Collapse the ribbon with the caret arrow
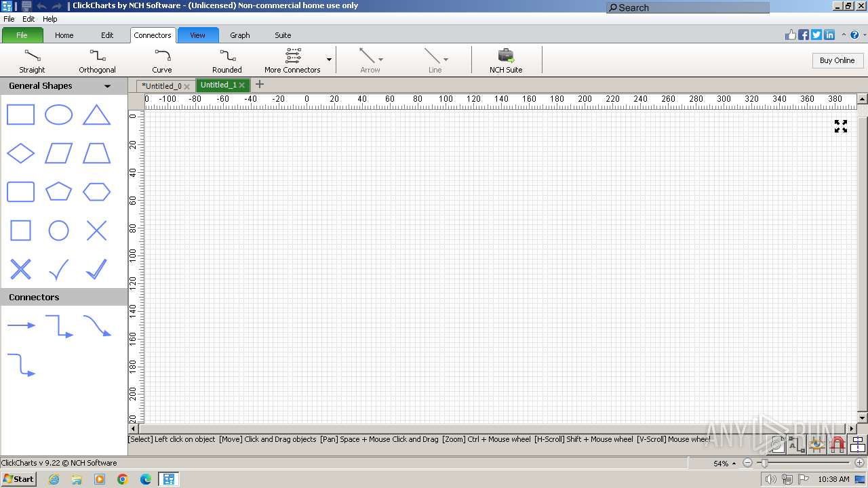 [x=844, y=35]
